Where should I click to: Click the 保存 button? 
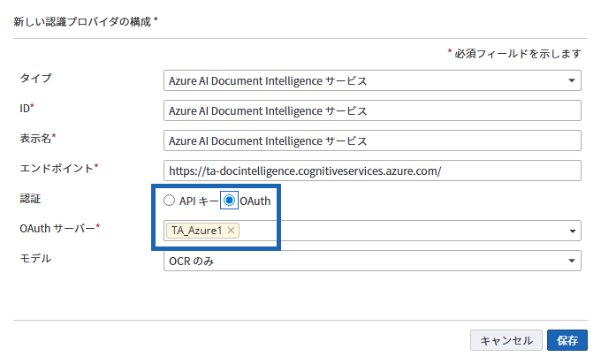click(x=567, y=340)
